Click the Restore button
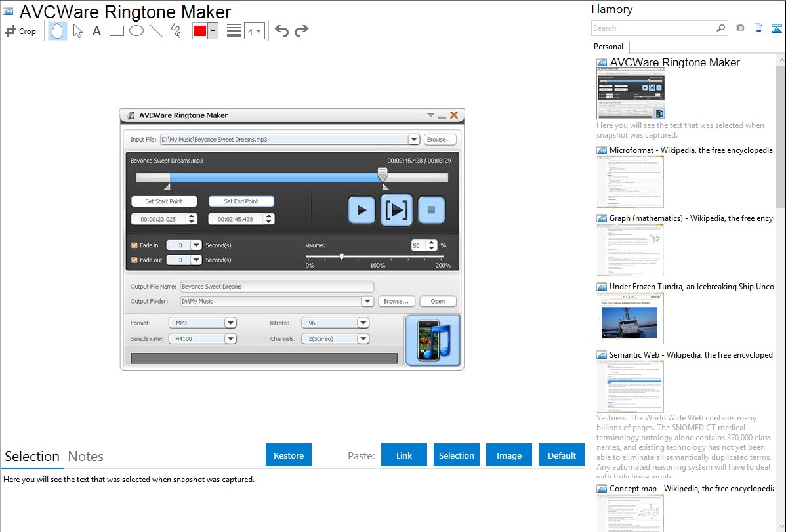 289,455
